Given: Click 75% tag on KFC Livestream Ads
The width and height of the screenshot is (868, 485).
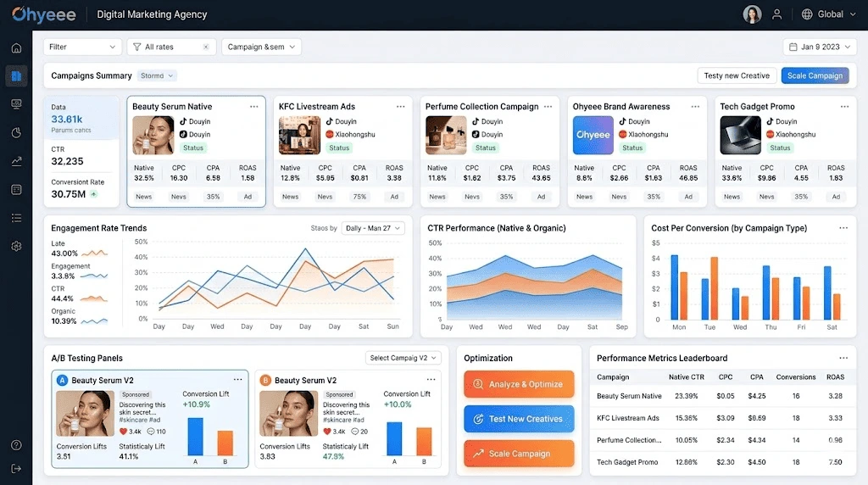Looking at the screenshot, I should point(359,197).
